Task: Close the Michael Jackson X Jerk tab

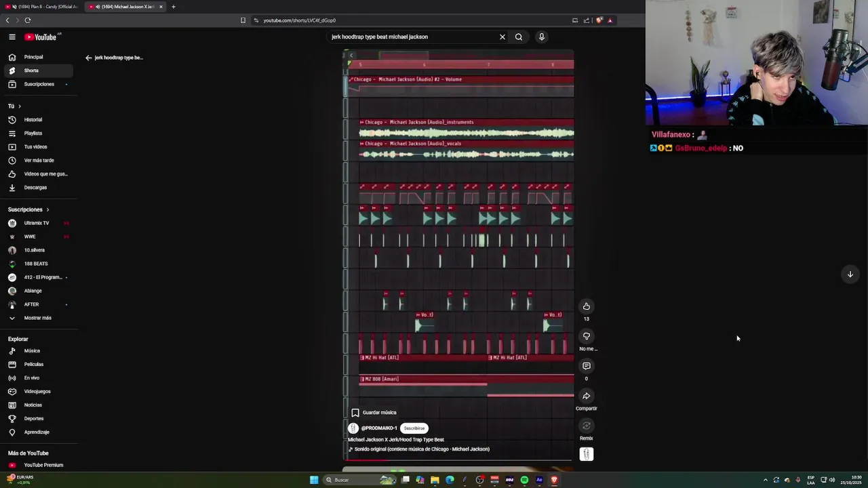Action: [x=161, y=7]
